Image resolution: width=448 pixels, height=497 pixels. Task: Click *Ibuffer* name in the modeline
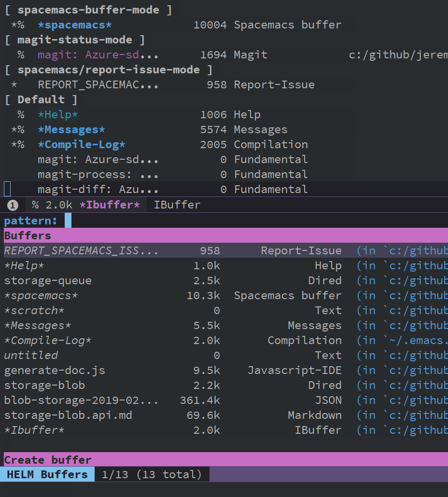tap(110, 205)
